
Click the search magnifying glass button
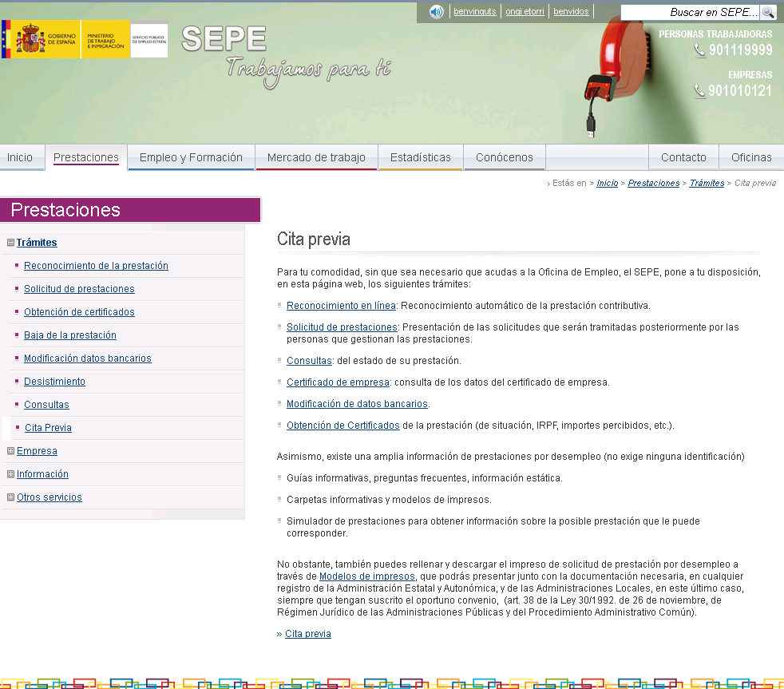[x=768, y=12]
